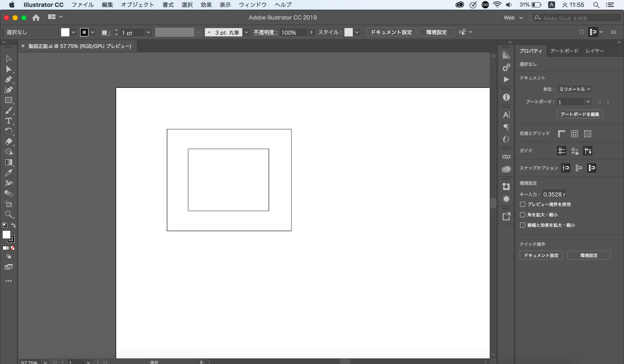Select the Zoom magnifier tool

9,215
